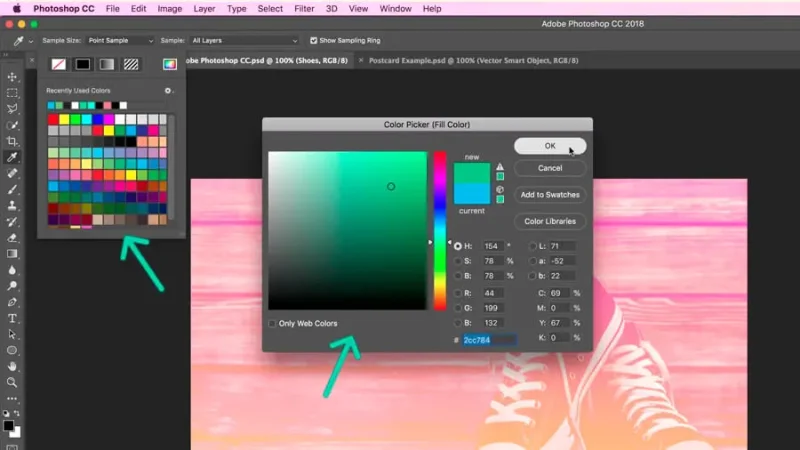This screenshot has width=800, height=450.
Task: Open Color Libraries
Action: click(550, 221)
